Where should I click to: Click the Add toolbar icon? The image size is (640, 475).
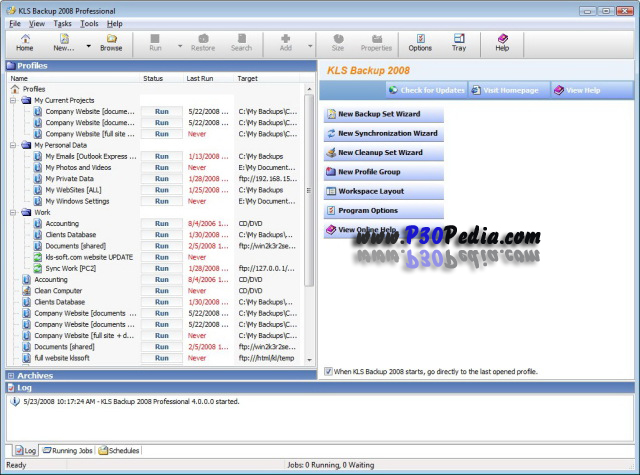tap(285, 39)
